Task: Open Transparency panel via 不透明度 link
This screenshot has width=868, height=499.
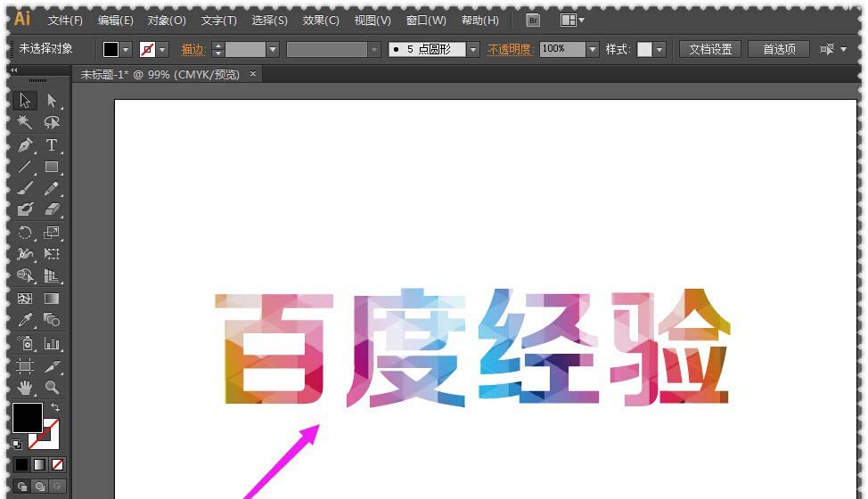Action: [x=510, y=49]
